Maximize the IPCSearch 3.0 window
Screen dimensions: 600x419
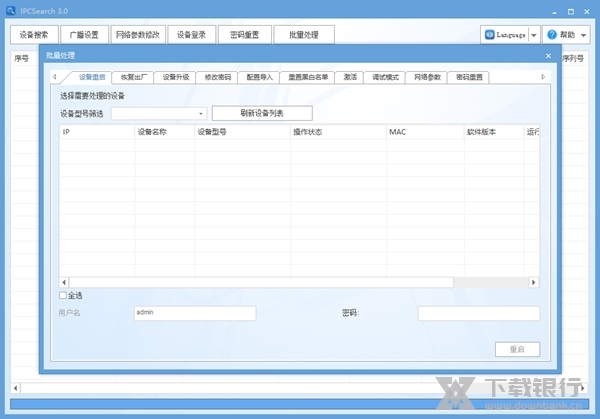pos(571,12)
